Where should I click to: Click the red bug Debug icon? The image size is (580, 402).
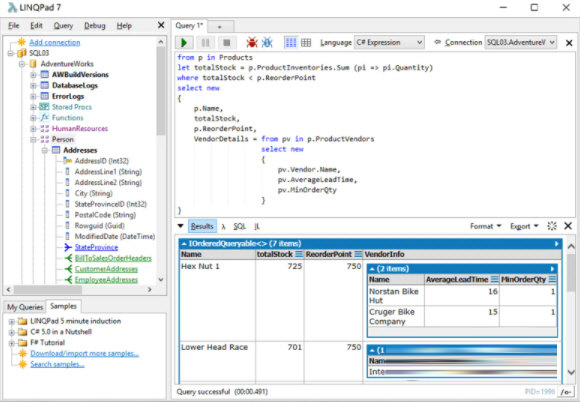[x=252, y=43]
